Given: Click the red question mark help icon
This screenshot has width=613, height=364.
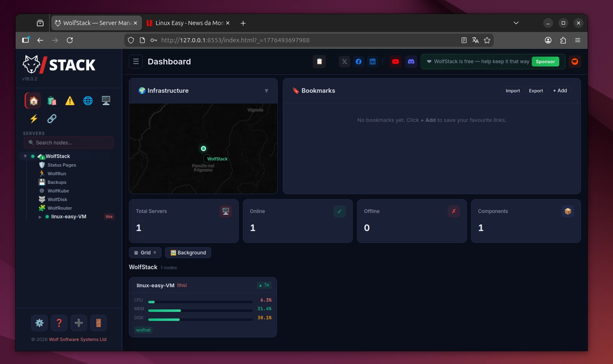Looking at the screenshot, I should (x=59, y=323).
